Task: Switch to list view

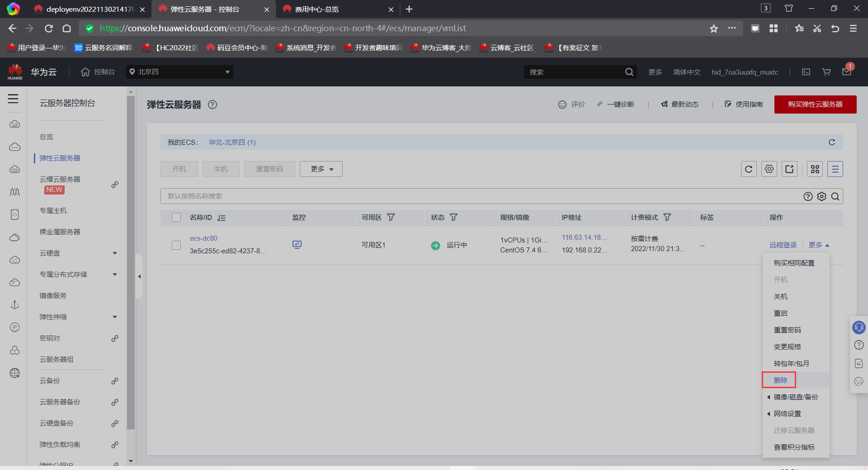Action: pos(835,169)
